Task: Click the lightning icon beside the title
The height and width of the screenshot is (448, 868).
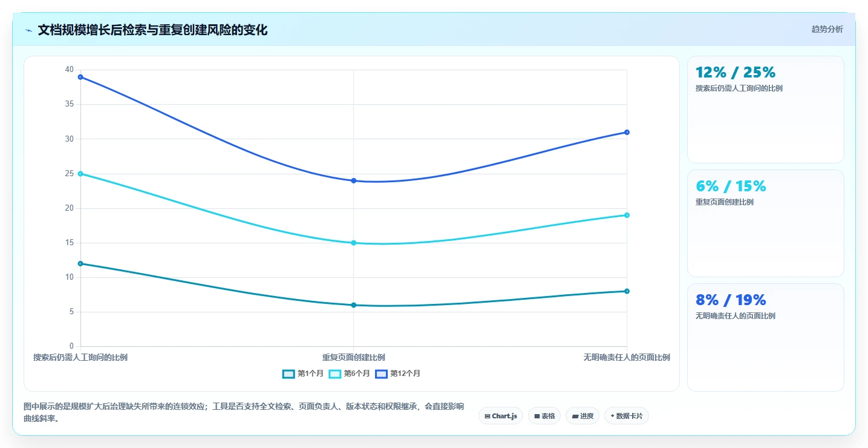Action: 29,30
